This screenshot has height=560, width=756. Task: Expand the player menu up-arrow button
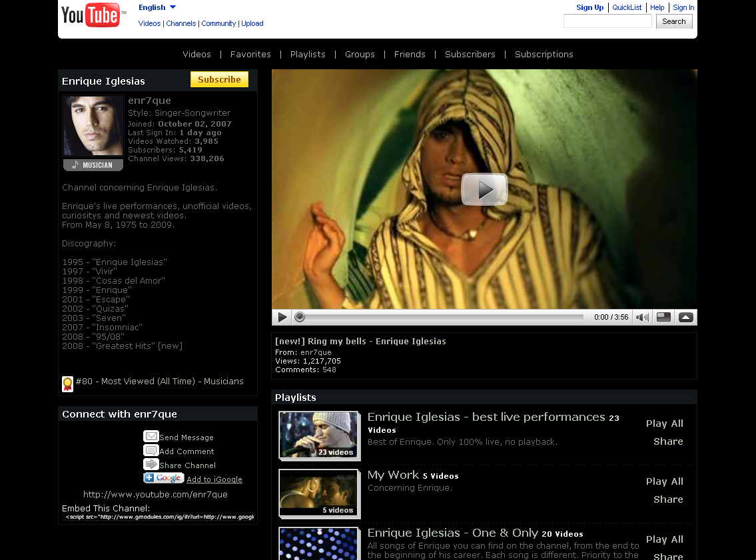[685, 317]
